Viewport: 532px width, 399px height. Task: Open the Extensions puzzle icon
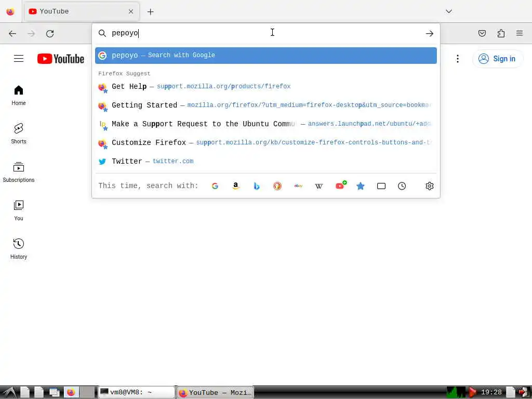501,33
